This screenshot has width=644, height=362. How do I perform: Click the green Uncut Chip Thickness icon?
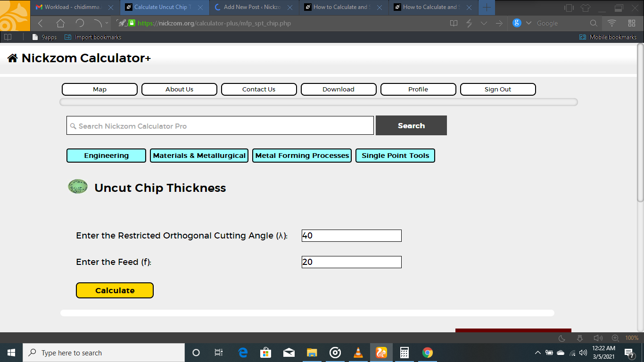pos(78,187)
